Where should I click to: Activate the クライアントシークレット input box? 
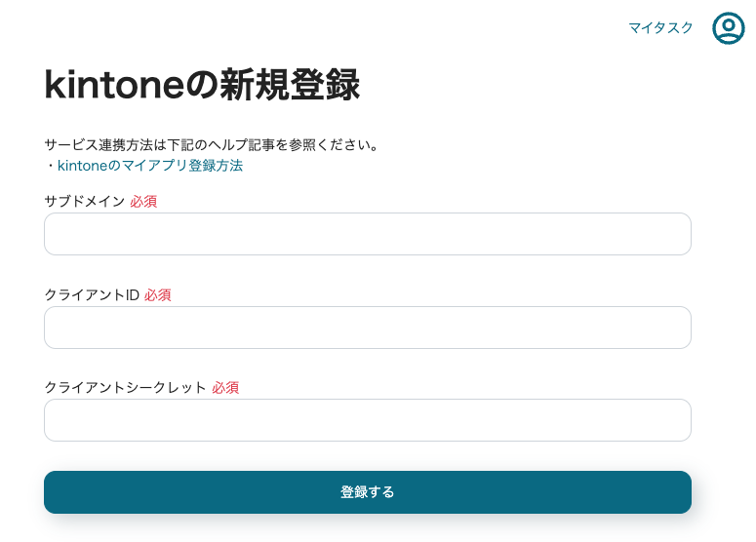click(368, 420)
